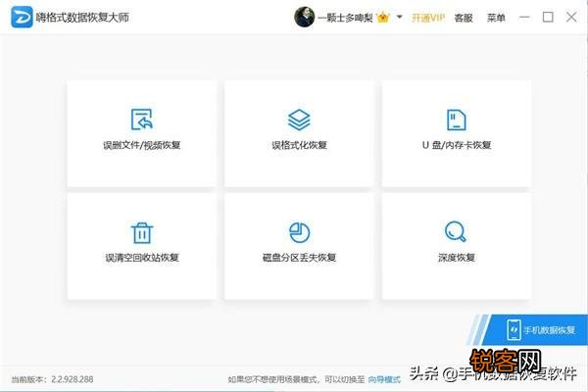Click the 开通VIP link
The image size is (588, 392).
[x=428, y=18]
